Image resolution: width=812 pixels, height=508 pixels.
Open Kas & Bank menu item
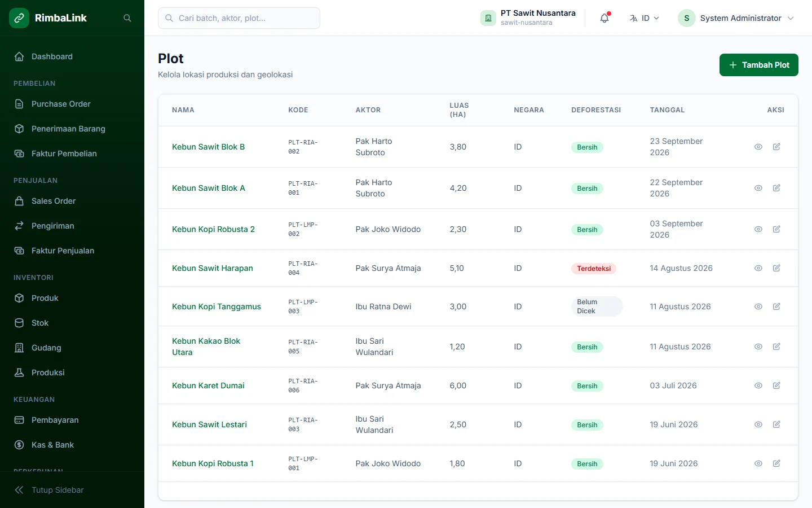click(72, 445)
